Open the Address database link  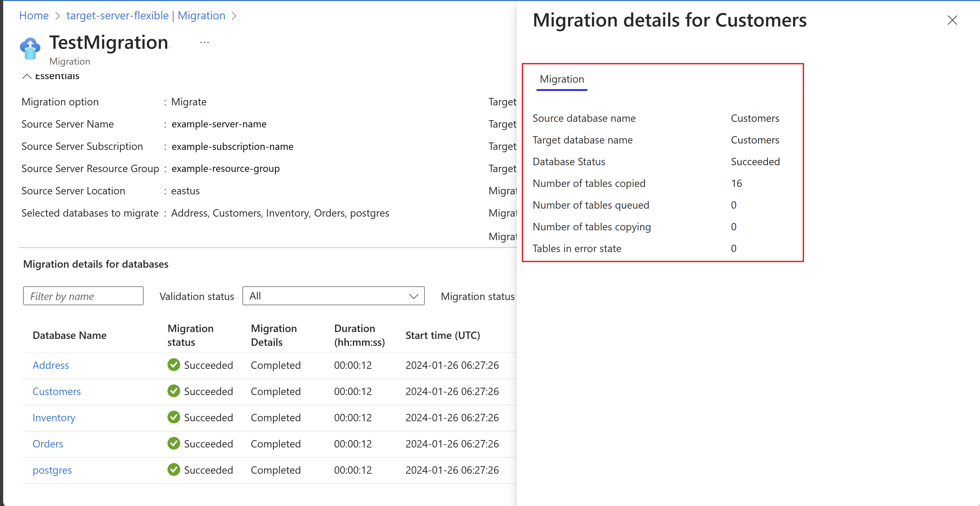51,365
